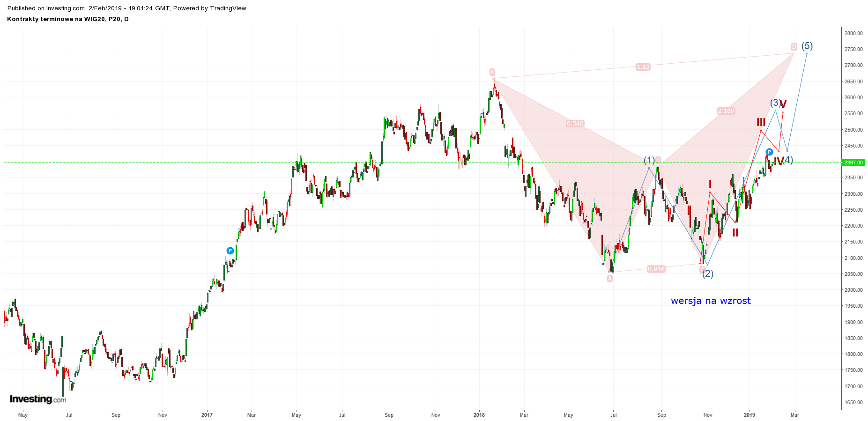This screenshot has width=868, height=421.
Task: Click the 2018 label on the time axis
Action: tap(479, 415)
